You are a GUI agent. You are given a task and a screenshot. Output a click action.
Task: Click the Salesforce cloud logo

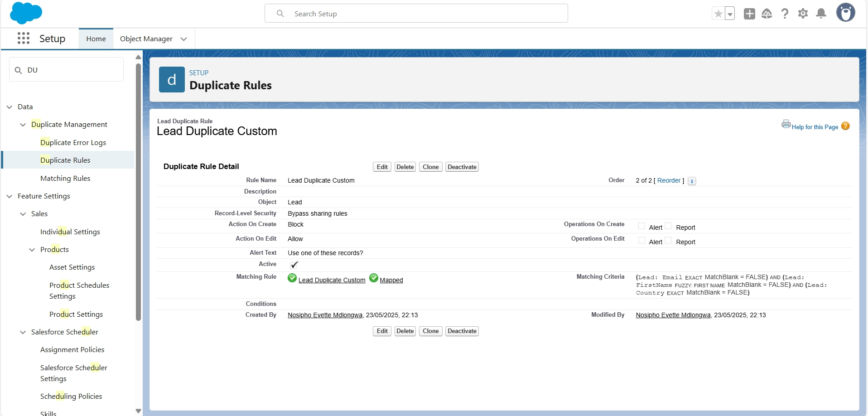26,13
